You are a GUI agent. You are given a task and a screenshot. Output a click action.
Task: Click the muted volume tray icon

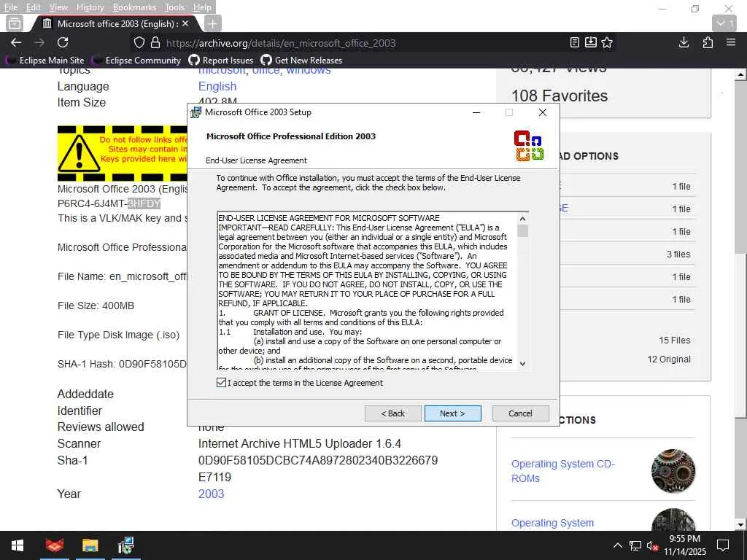pyautogui.click(x=652, y=545)
